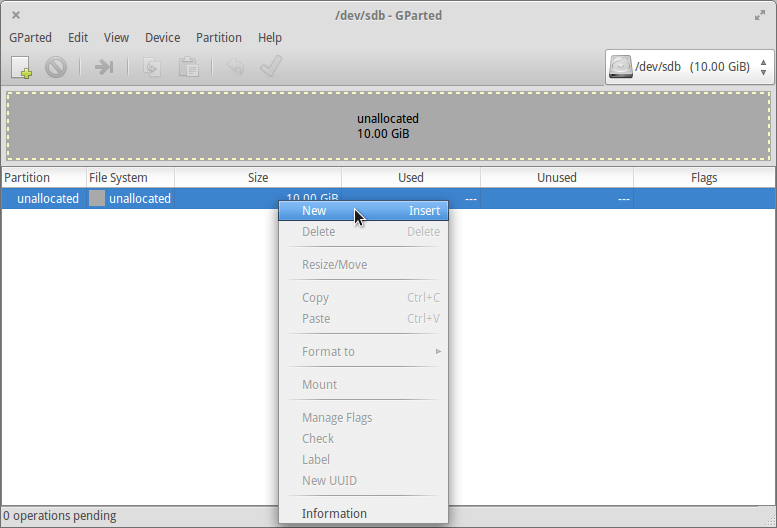Click the Paste partition toolbar icon
Screen dimensions: 777x528
pyautogui.click(x=188, y=67)
